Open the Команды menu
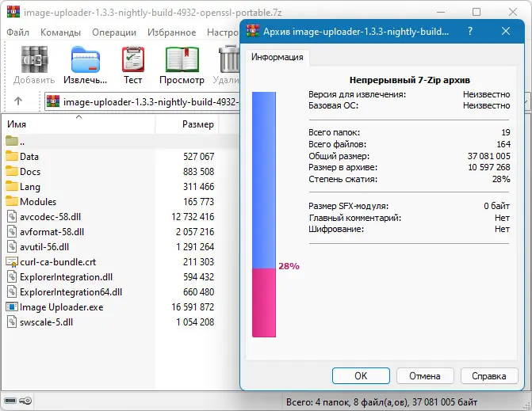The height and width of the screenshot is (411, 532). tap(60, 32)
